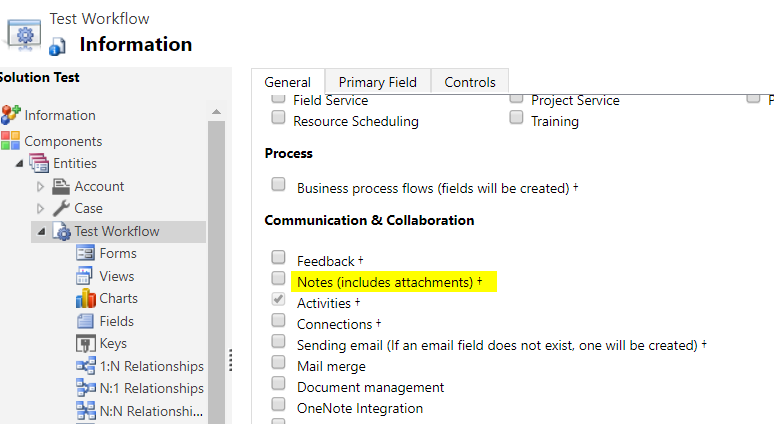Image resolution: width=774 pixels, height=424 pixels.
Task: Open the Views node icon
Action: pos(84,276)
